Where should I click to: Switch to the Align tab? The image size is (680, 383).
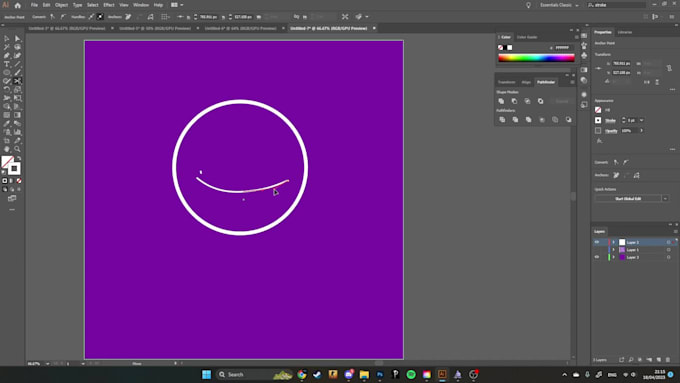[x=526, y=82]
